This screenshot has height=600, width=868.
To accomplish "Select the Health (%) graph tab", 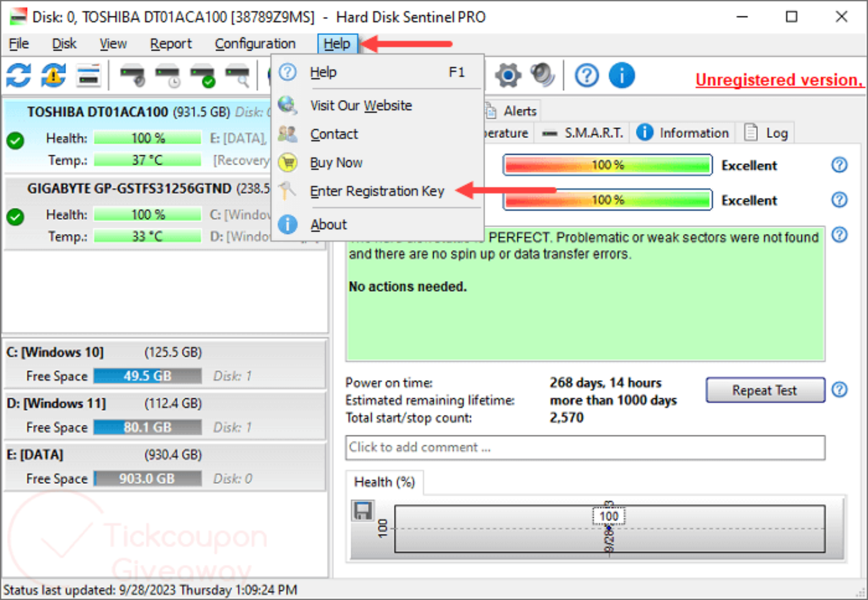I will 384,482.
